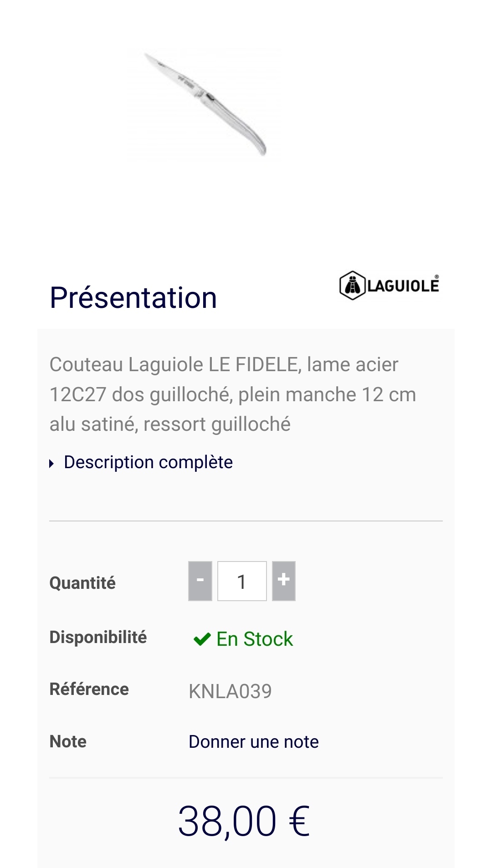Increase quantity with the plus button
The image size is (492, 868).
[284, 581]
